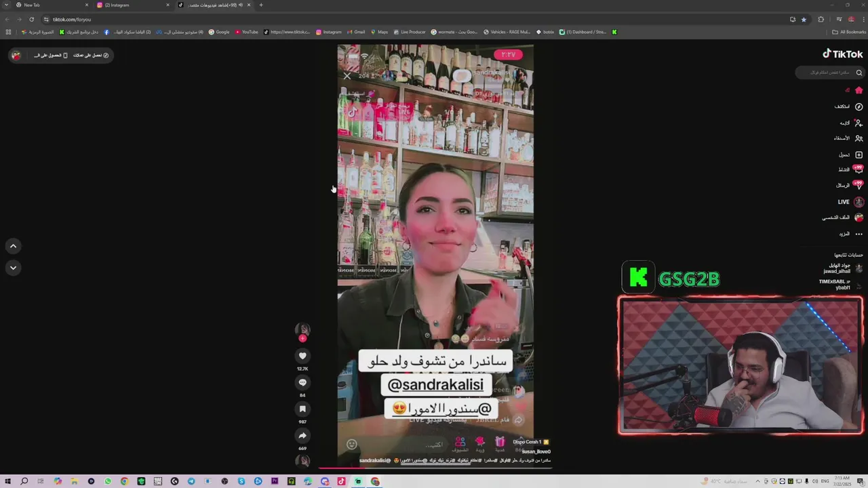Open the Instagram bookmark
Viewport: 868px width, 488px height.
[329, 32]
